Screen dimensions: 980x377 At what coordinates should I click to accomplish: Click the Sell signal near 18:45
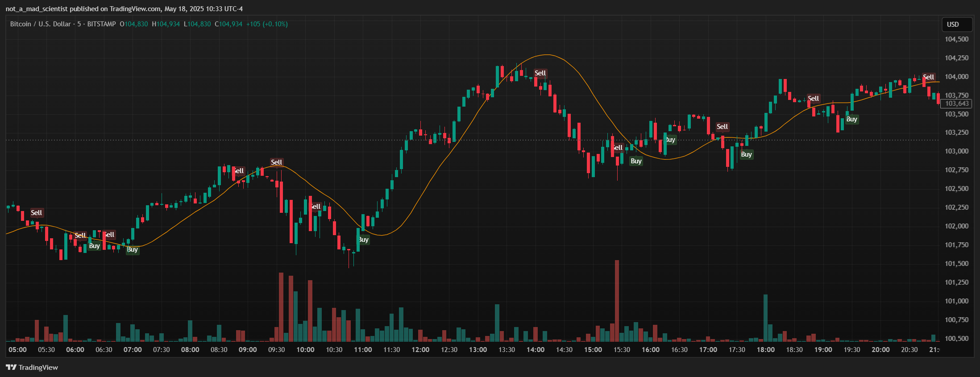coord(814,99)
